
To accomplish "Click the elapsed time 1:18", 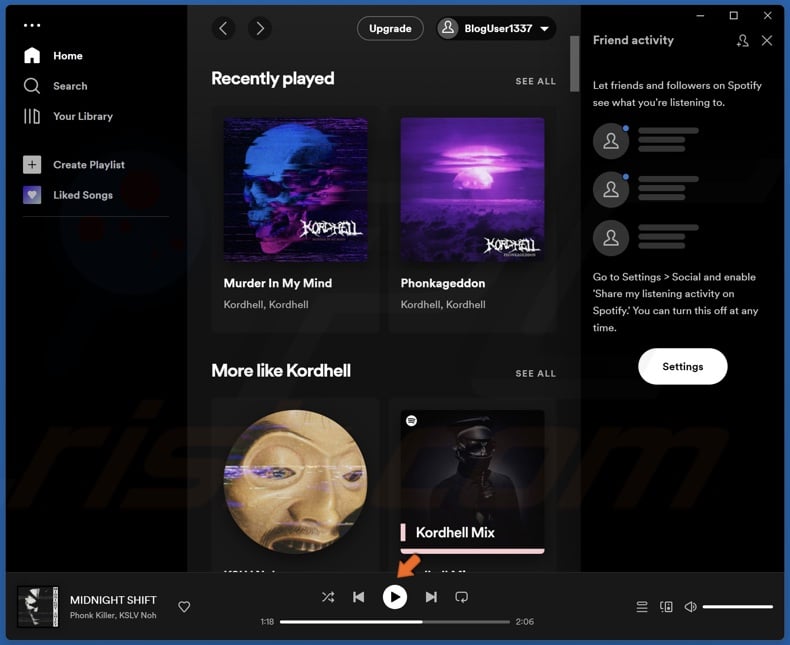I will [x=267, y=622].
